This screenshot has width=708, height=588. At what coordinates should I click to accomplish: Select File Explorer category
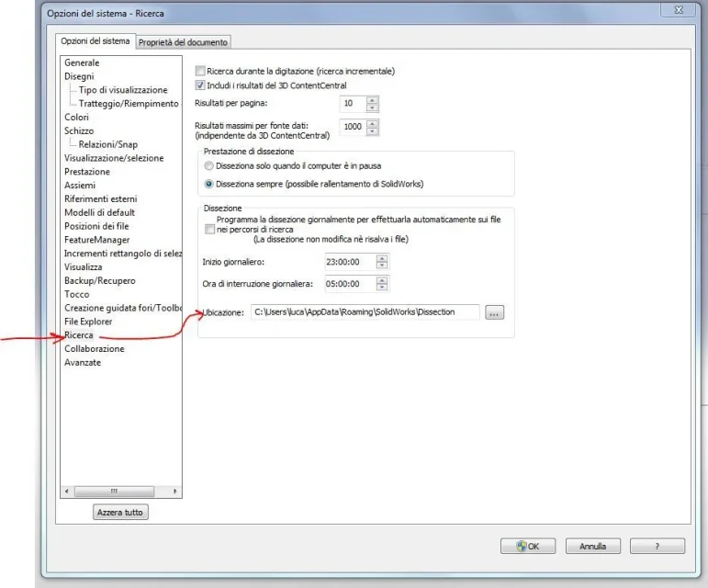coord(88,321)
